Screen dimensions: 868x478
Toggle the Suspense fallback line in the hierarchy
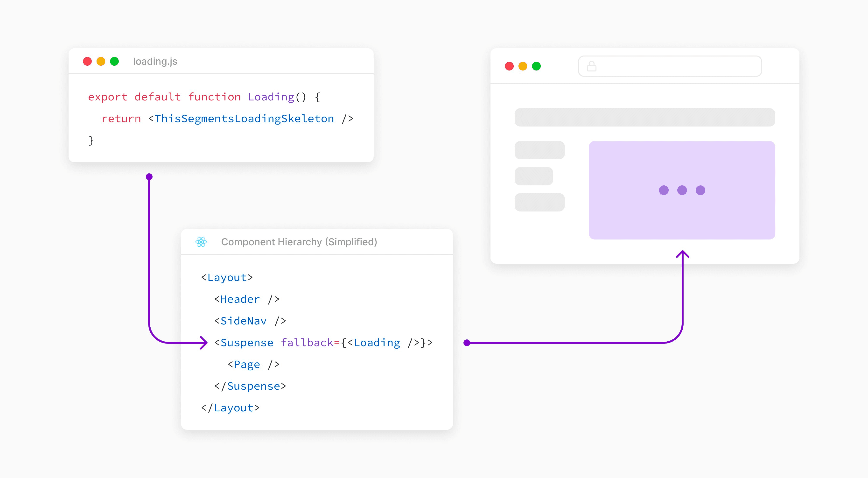coord(323,343)
